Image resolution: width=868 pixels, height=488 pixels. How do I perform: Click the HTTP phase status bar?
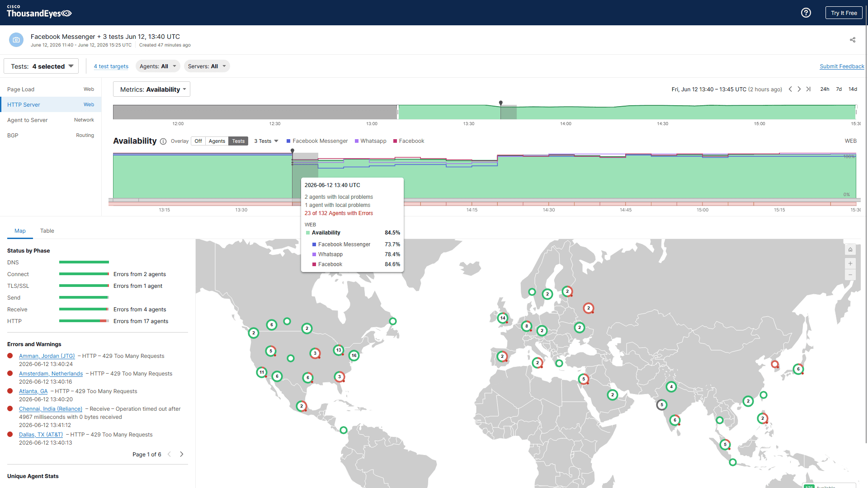[x=84, y=321]
